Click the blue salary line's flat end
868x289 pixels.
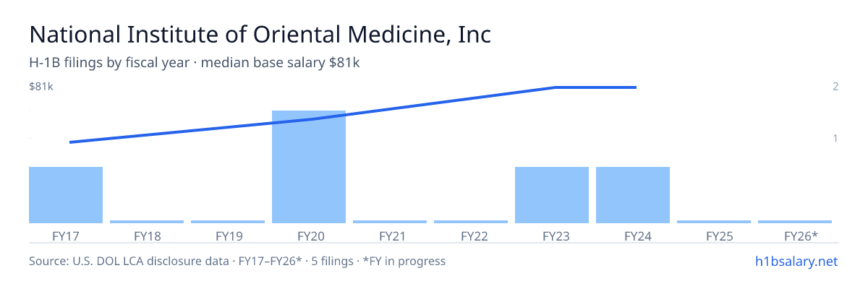(x=596, y=87)
